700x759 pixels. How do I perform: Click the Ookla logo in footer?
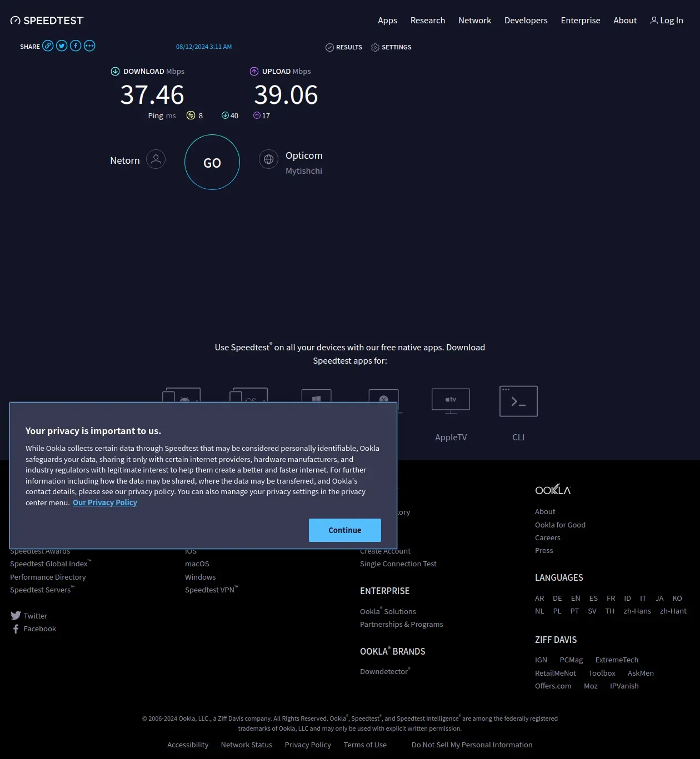tap(553, 489)
